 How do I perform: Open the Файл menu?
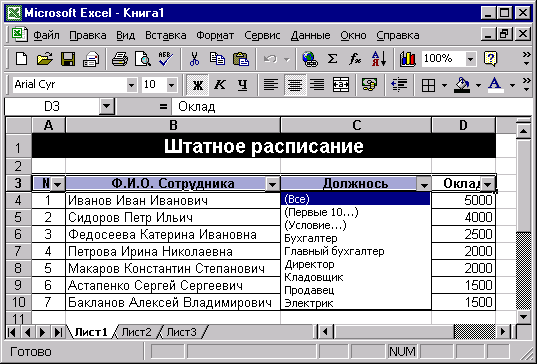(x=46, y=35)
